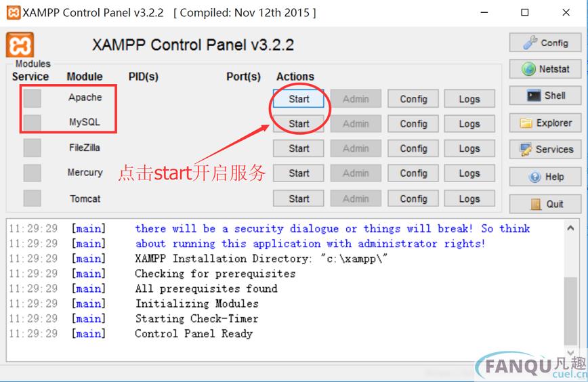Click the 'Checking for prerequisites' log line

[x=215, y=274]
